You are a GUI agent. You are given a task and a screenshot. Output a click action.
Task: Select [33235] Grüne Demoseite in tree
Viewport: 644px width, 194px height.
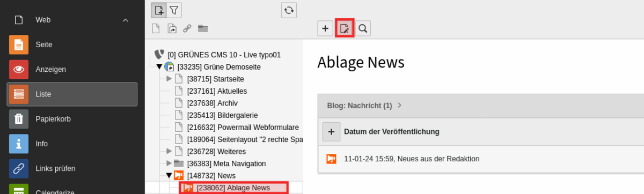point(219,67)
